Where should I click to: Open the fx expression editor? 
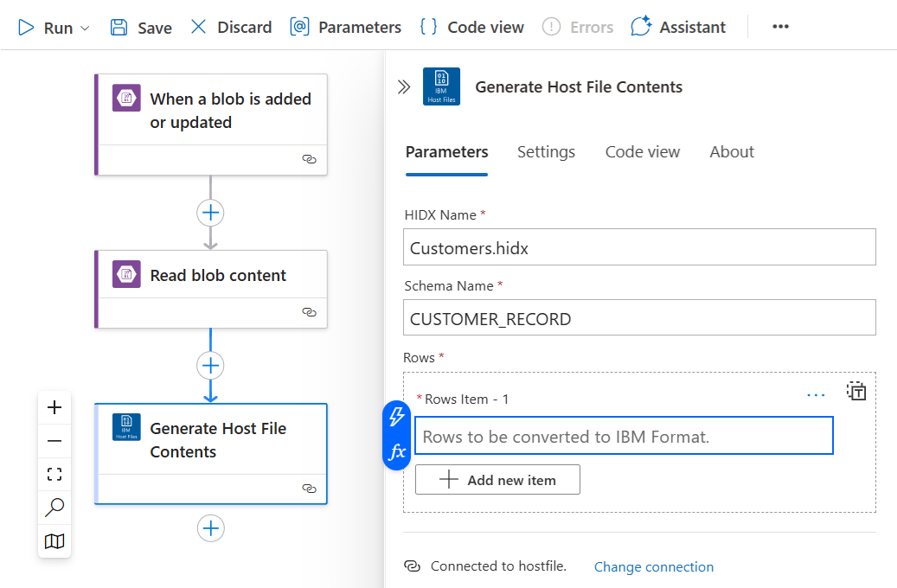coord(396,452)
